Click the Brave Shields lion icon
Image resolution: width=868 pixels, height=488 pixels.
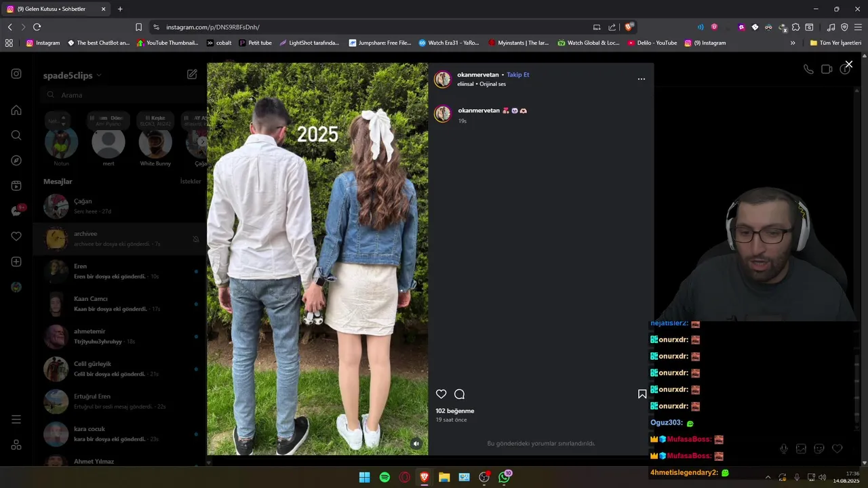tap(629, 27)
